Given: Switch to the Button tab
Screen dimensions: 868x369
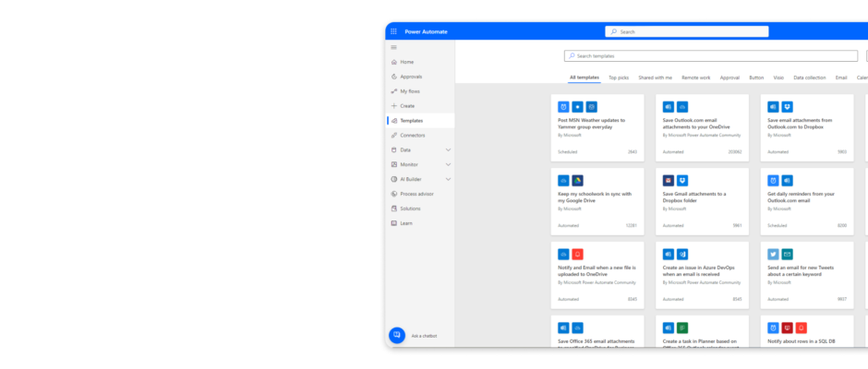Looking at the screenshot, I should click(x=756, y=77).
